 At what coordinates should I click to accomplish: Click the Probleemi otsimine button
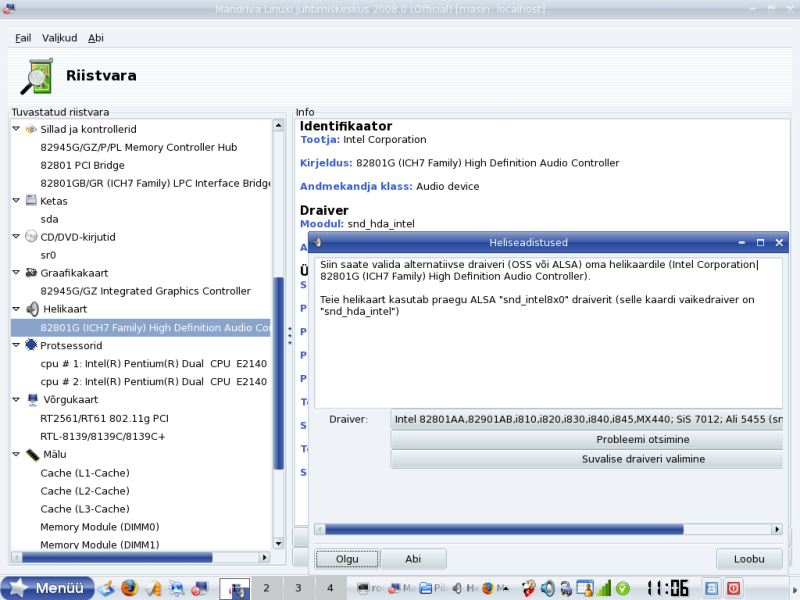click(x=587, y=439)
